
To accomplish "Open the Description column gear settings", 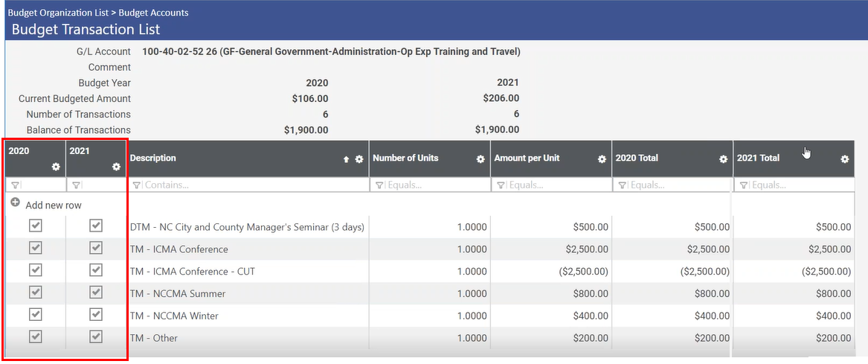I will pos(359,159).
